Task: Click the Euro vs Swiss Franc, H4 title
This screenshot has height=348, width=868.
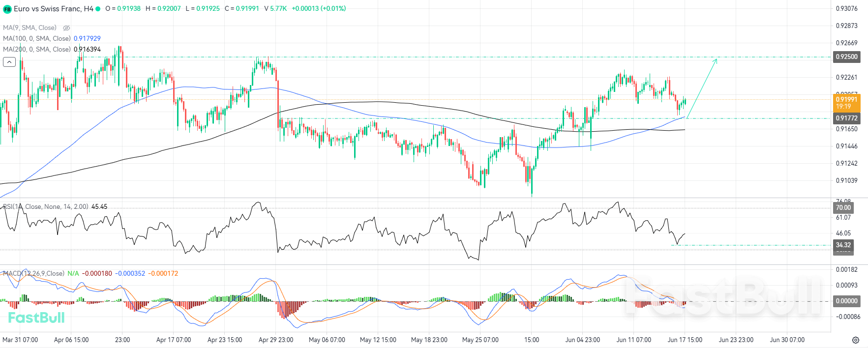Action: [x=54, y=9]
